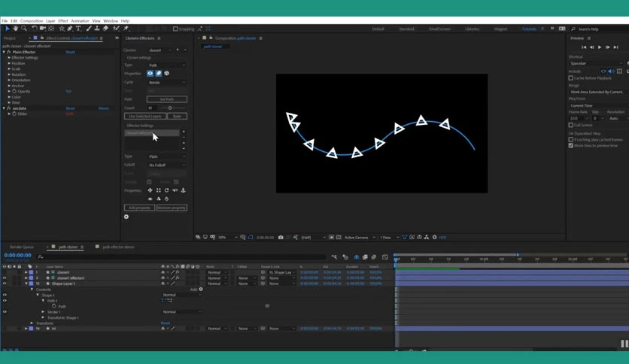Image resolution: width=629 pixels, height=364 pixels.
Task: Click the graph editor icon in timeline header
Action: (x=385, y=257)
